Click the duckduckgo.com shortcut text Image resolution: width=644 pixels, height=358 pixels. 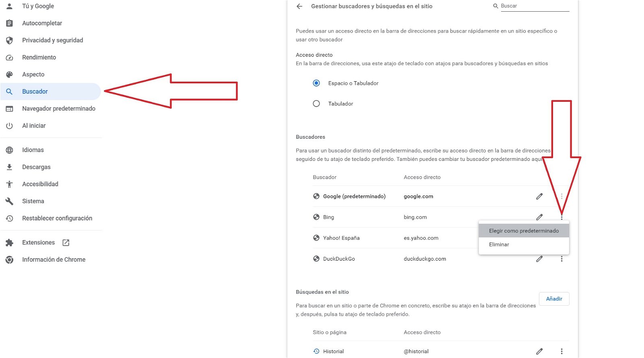pyautogui.click(x=425, y=259)
